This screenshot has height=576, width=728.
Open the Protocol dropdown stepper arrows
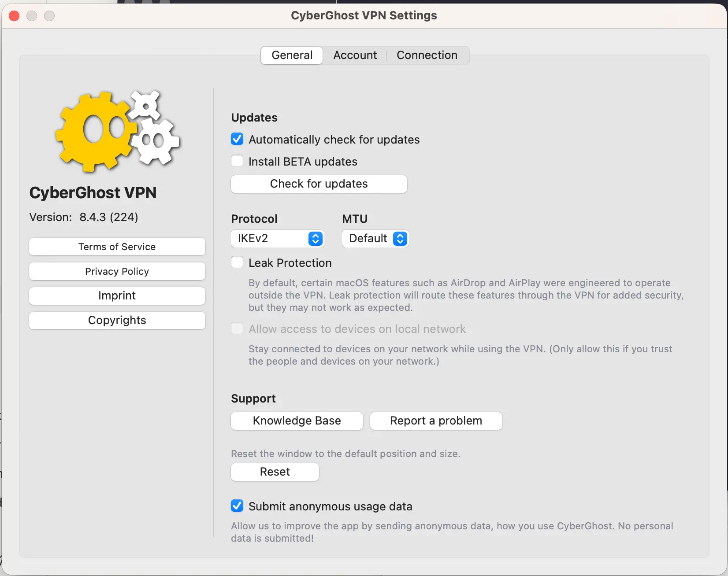(315, 238)
